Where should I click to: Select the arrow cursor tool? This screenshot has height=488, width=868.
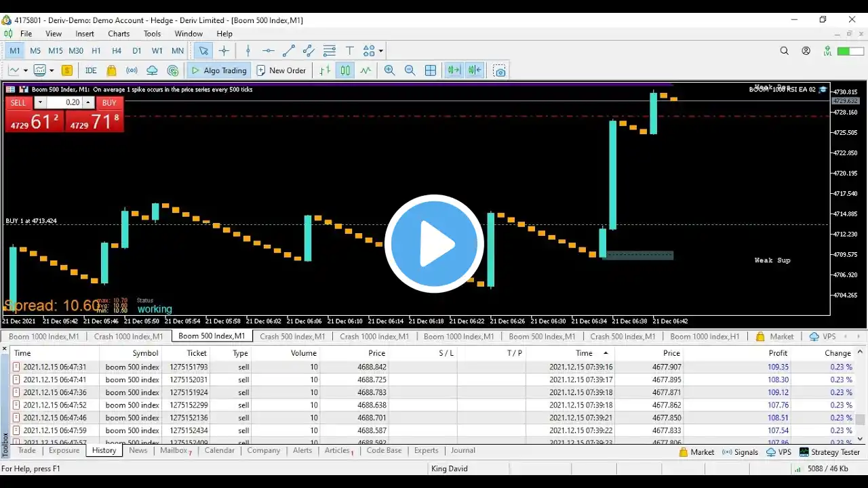203,51
